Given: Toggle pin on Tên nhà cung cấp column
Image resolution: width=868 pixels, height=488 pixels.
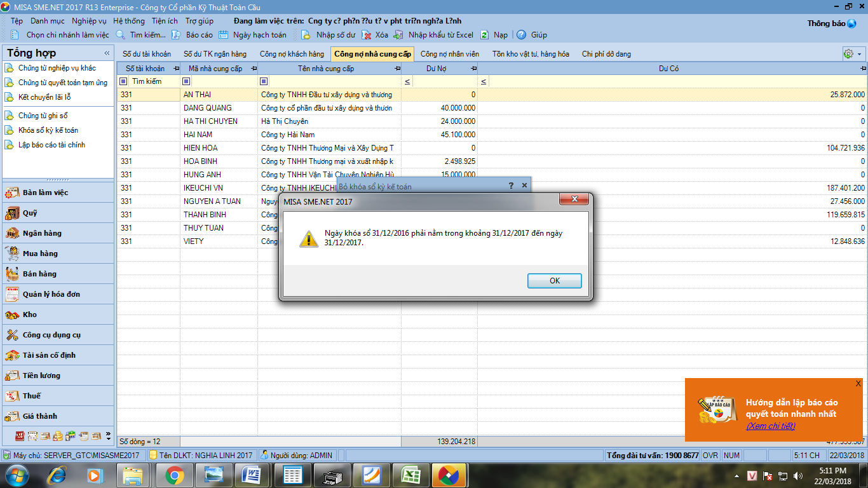Looking at the screenshot, I should click(397, 69).
